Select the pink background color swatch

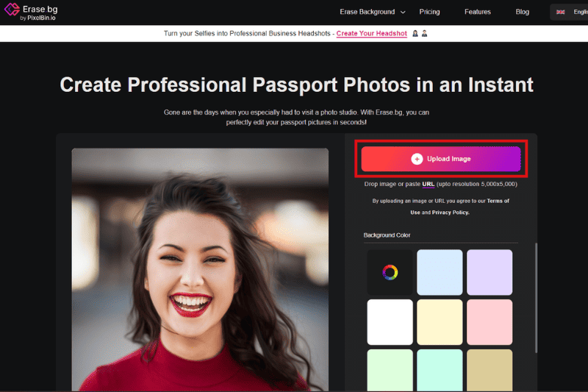[490, 322]
